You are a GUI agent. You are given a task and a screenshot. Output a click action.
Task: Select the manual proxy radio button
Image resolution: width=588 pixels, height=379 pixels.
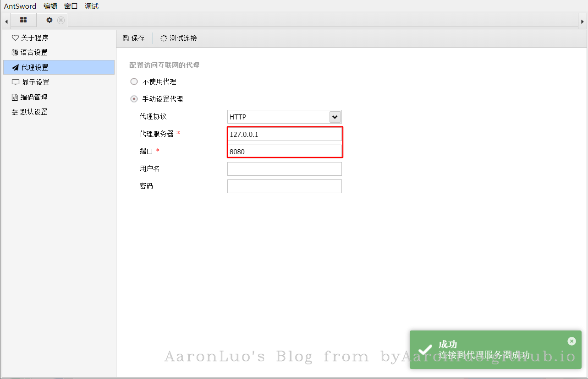click(x=134, y=99)
